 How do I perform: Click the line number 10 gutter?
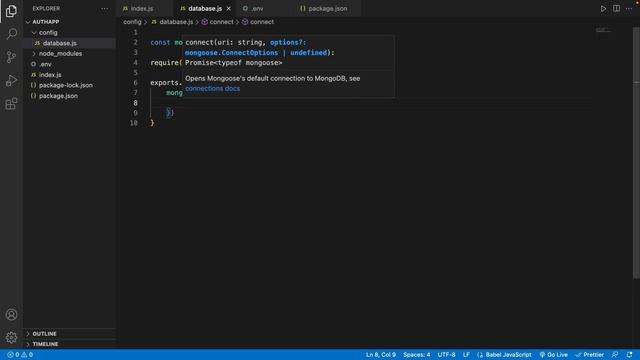click(x=134, y=123)
